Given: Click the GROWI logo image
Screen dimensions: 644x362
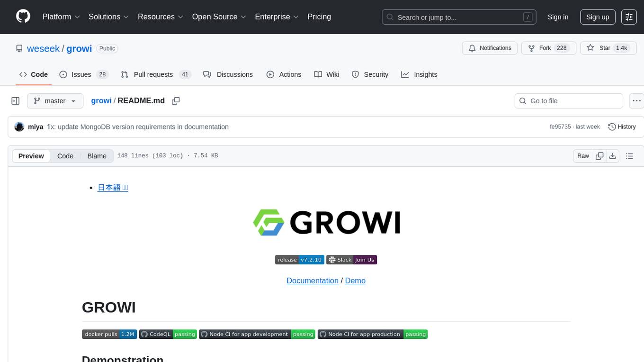Looking at the screenshot, I should 326,222.
